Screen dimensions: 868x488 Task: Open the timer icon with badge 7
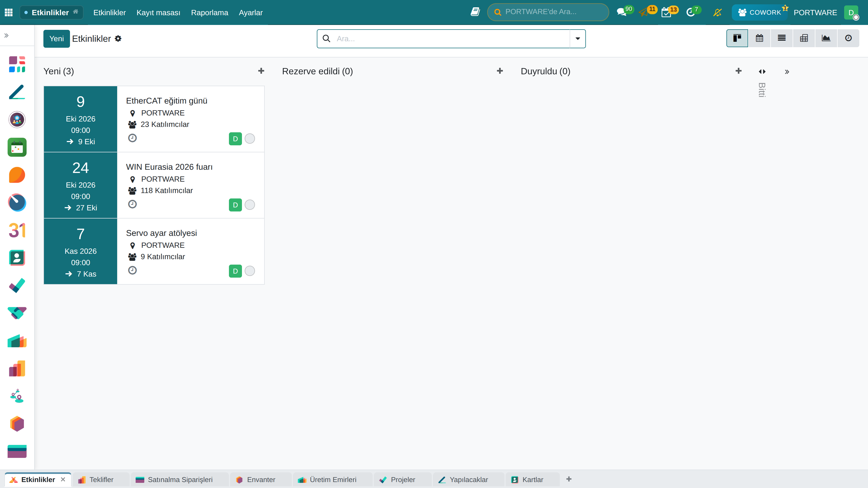tap(690, 12)
